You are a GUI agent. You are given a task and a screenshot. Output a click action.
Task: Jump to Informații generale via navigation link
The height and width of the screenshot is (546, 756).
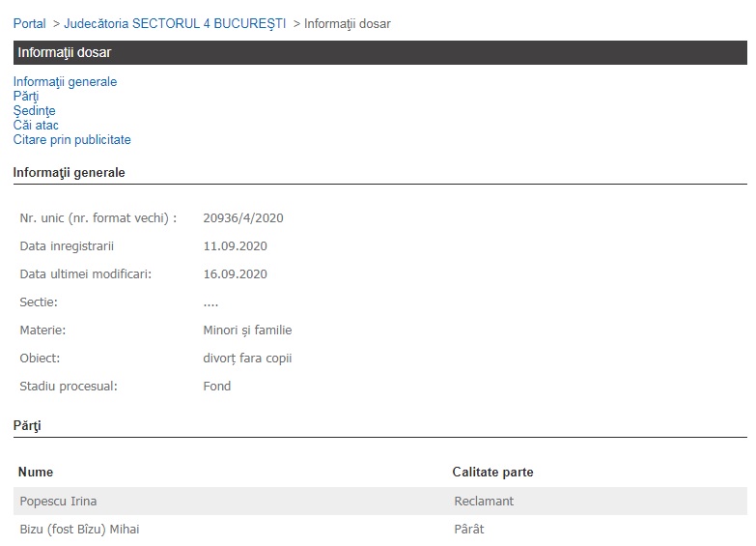(x=65, y=82)
